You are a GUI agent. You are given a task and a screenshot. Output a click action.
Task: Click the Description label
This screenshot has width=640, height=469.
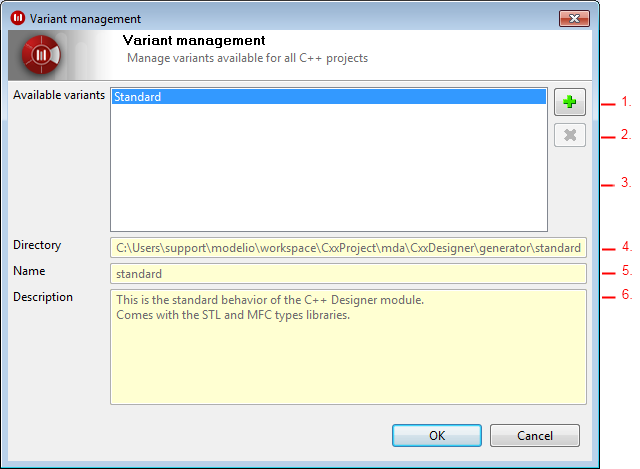[43, 297]
